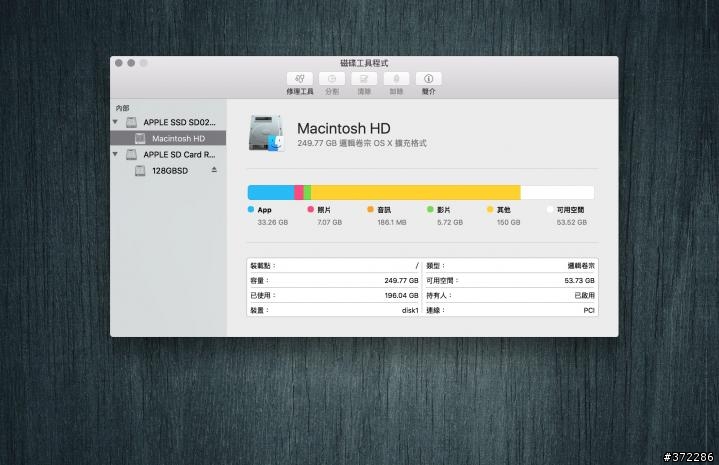
Task: Open the First Aid (修理工具) tool
Action: click(299, 79)
